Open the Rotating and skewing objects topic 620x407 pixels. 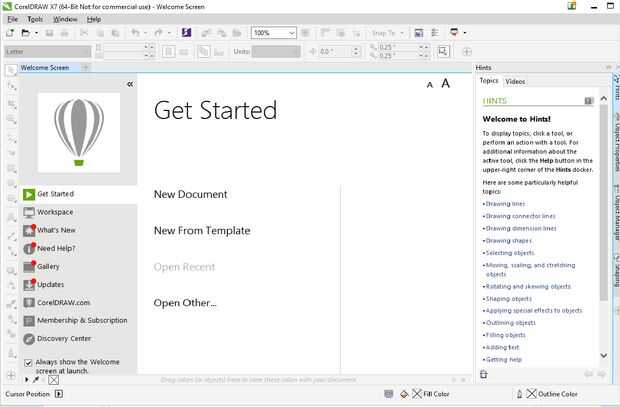528,287
